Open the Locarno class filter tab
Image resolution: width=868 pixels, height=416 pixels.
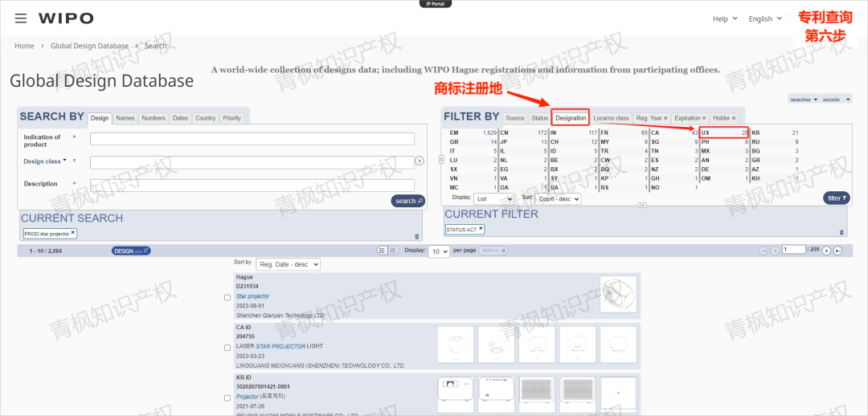611,118
